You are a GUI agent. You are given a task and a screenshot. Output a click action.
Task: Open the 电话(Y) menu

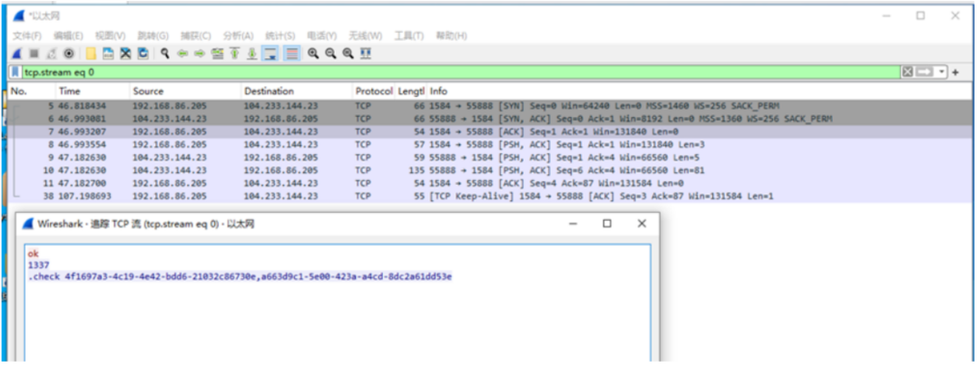(322, 35)
